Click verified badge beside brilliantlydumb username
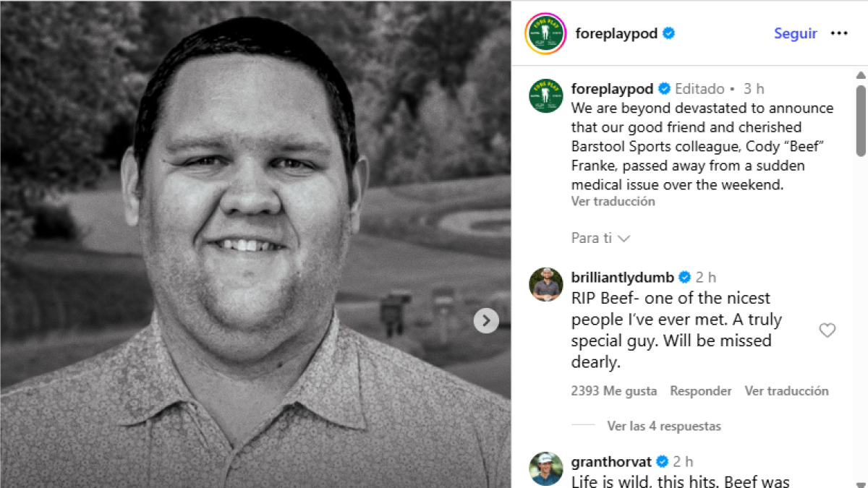The height and width of the screenshot is (488, 868). coord(684,278)
